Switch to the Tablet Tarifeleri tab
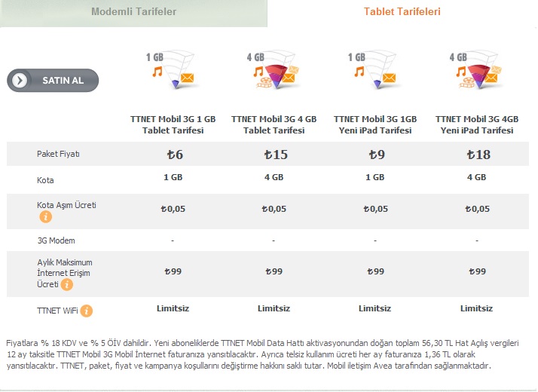This screenshot has width=538, height=392. [402, 11]
